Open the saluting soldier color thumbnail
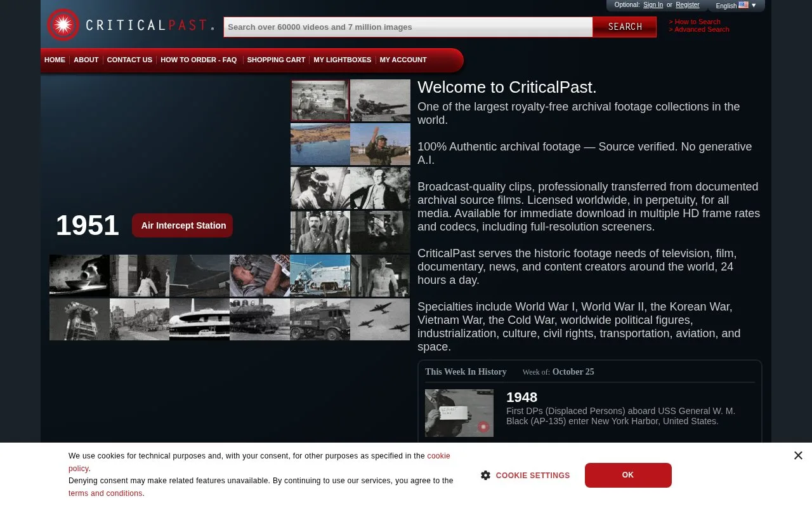Viewport: 812px width, 508px height. point(380,144)
